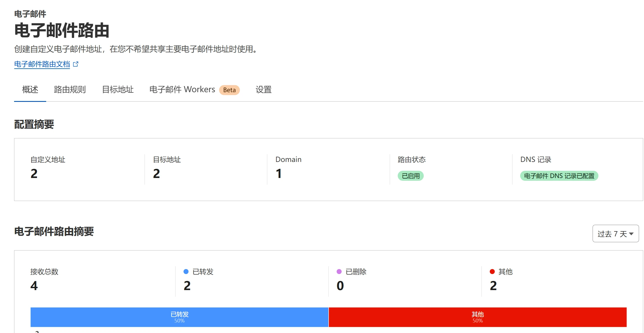Click the external link icon beside documentation
The width and height of the screenshot is (644, 333).
(76, 64)
